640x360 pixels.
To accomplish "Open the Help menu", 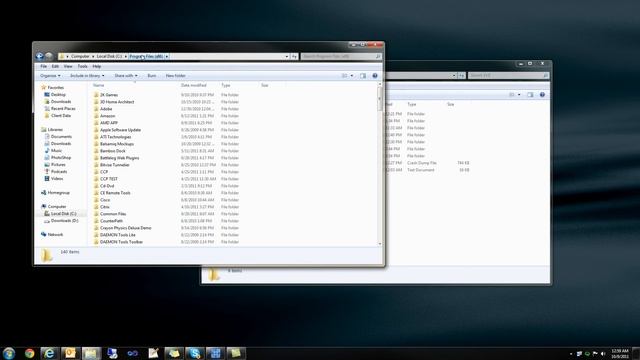I will (x=97, y=66).
